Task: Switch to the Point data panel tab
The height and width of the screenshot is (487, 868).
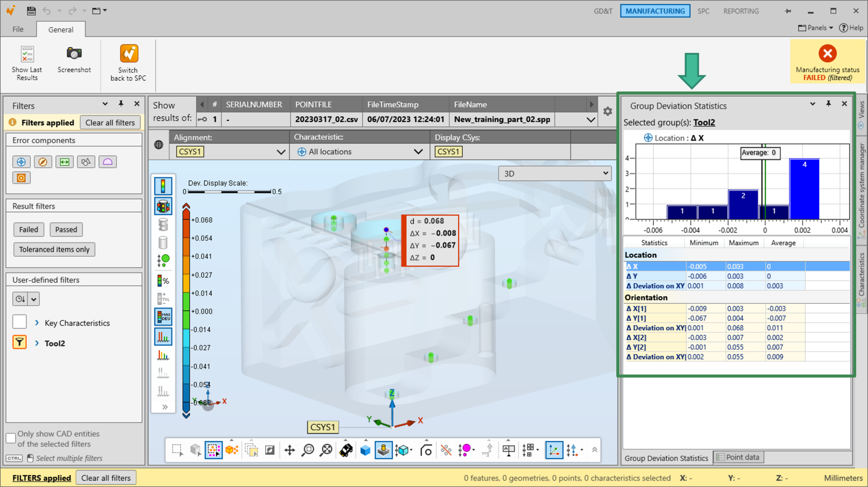Action: tap(738, 457)
